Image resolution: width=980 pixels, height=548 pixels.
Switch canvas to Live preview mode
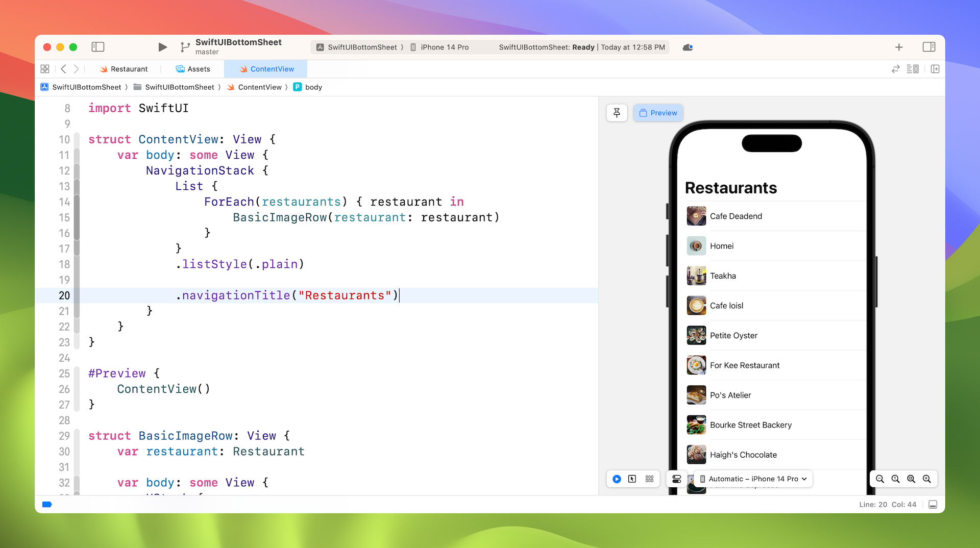[x=617, y=479]
